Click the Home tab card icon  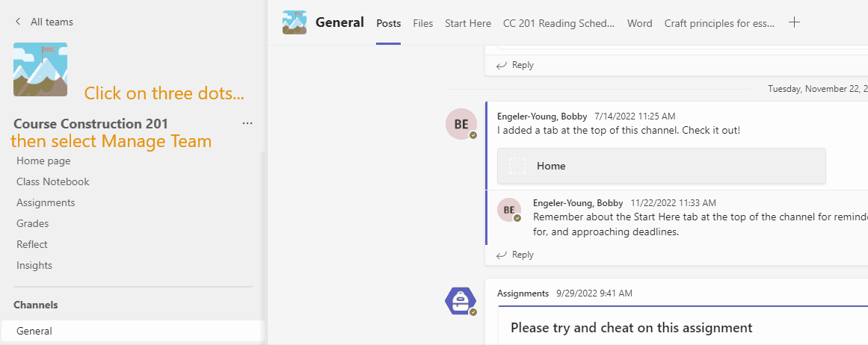click(x=517, y=166)
